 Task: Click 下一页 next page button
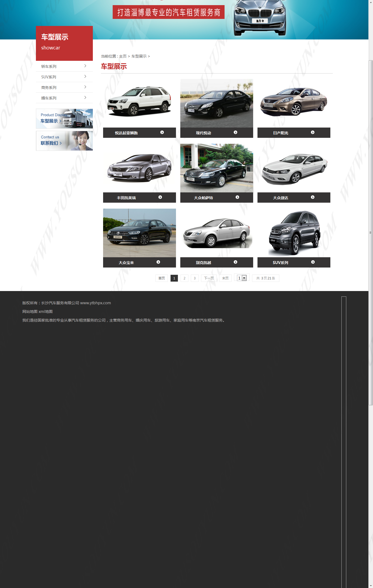[209, 278]
